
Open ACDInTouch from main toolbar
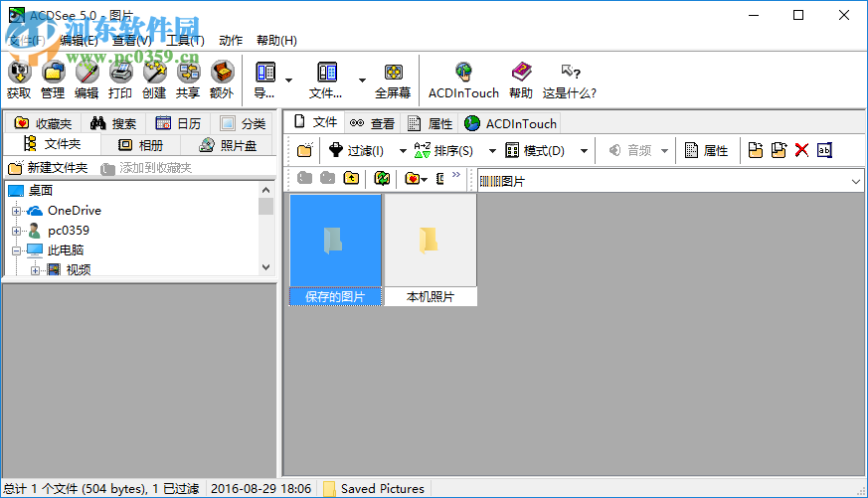tap(464, 81)
